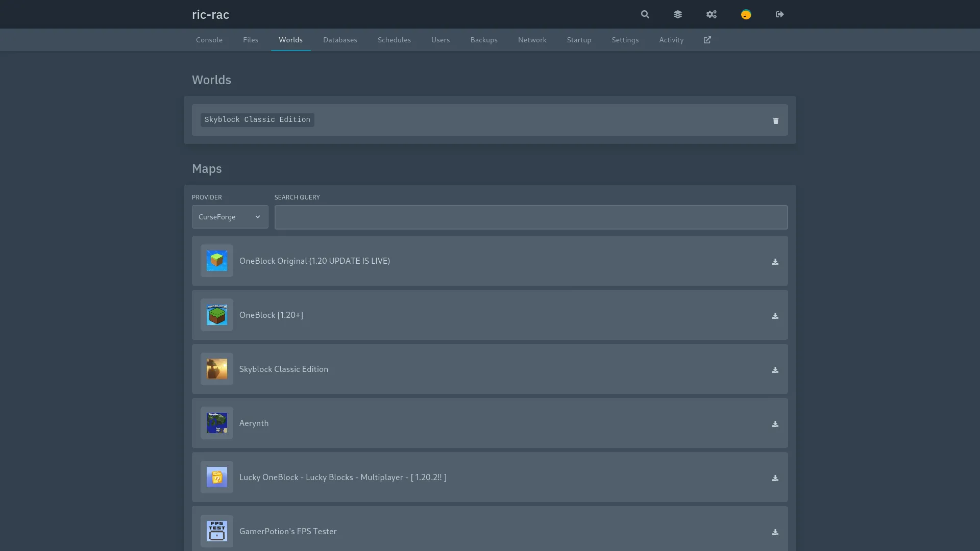
Task: Click the ric-rac server title link
Action: [x=210, y=14]
